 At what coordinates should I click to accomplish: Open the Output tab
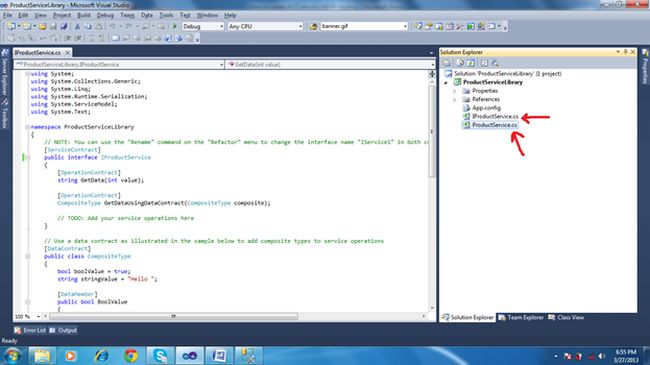coord(63,330)
